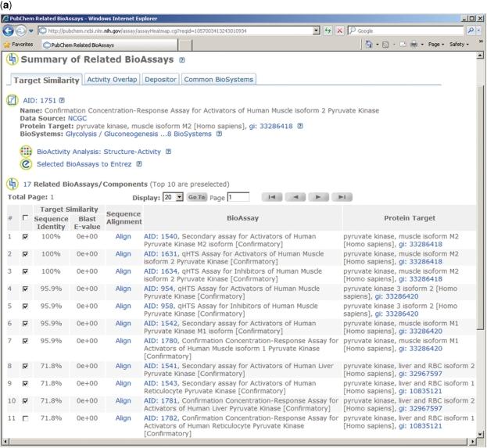Switch to the Target Similarity tab

46,80
